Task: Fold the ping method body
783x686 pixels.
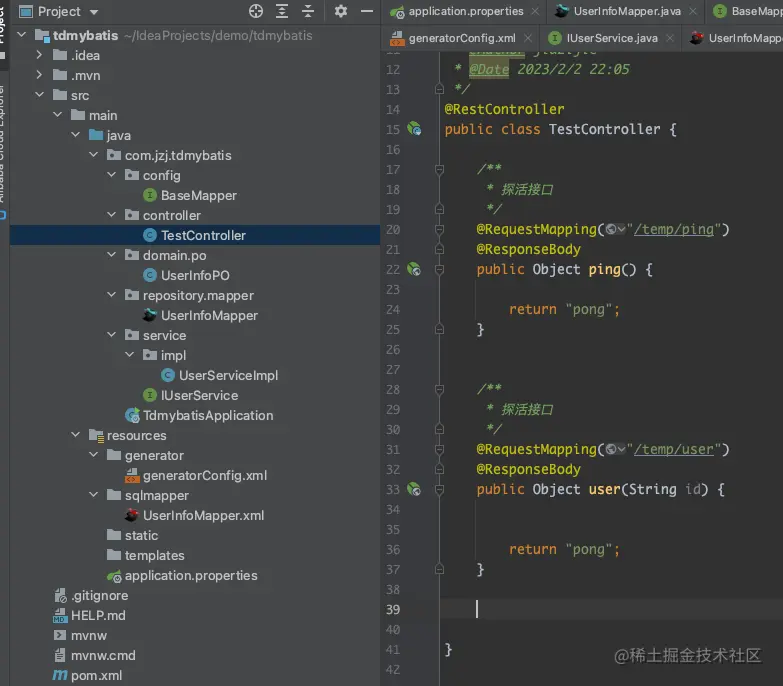Action: point(439,270)
